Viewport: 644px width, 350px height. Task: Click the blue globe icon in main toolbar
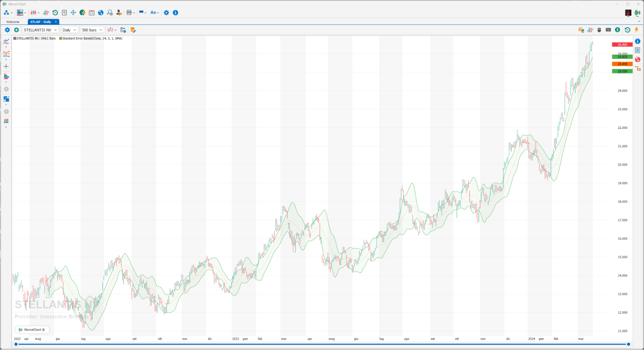(x=101, y=13)
